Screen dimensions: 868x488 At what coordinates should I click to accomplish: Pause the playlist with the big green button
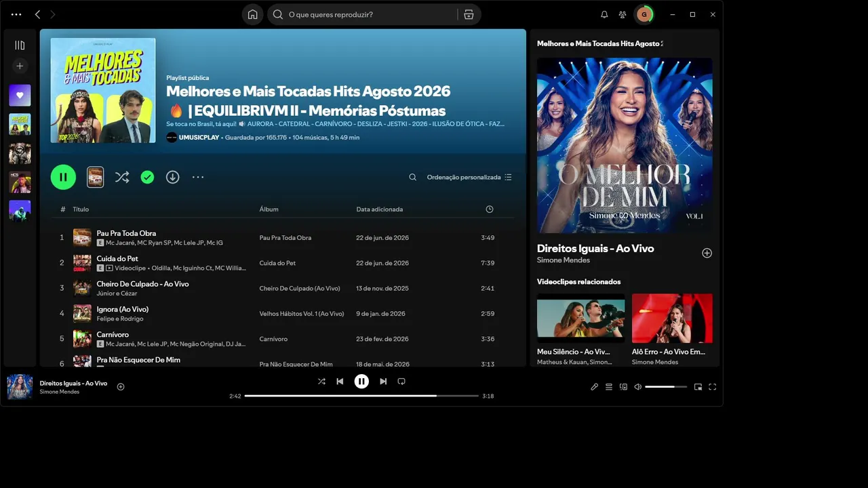coord(63,177)
